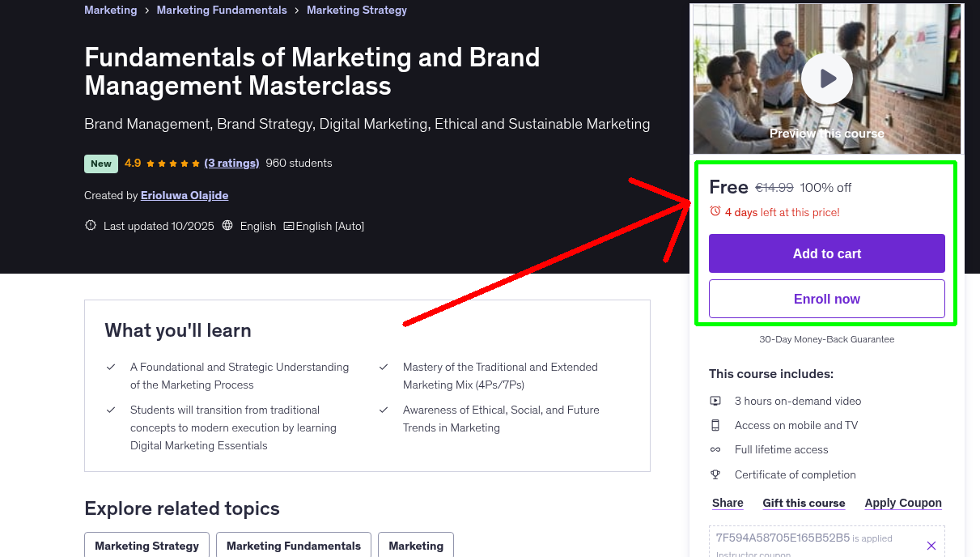Screen dimensions: 980x557
Task: Click the last updated clock icon
Action: coord(90,225)
